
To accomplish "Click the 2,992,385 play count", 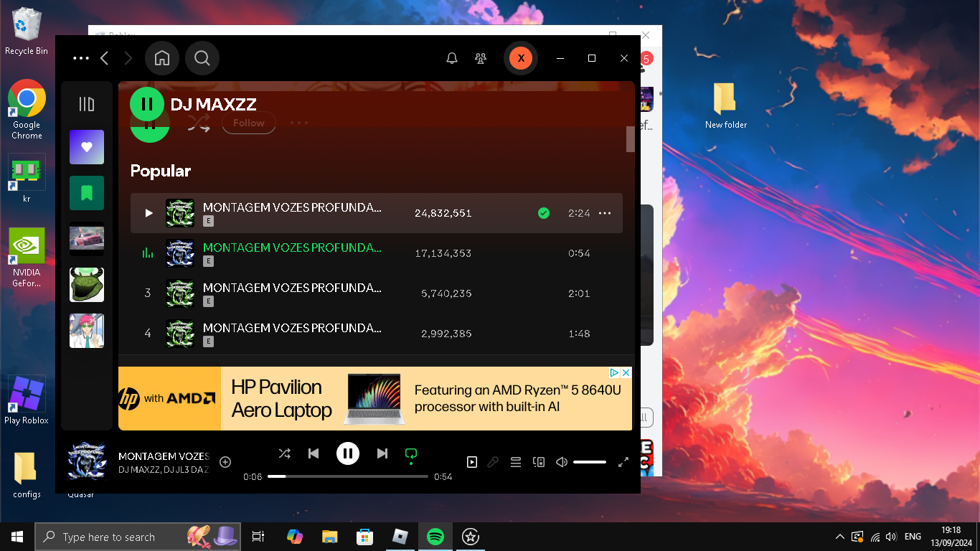I will click(446, 334).
